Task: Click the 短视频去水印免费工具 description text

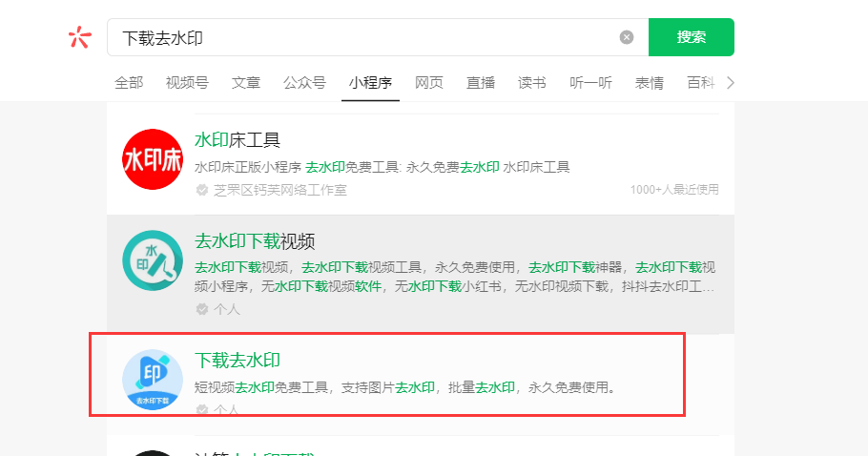Action: (405, 387)
